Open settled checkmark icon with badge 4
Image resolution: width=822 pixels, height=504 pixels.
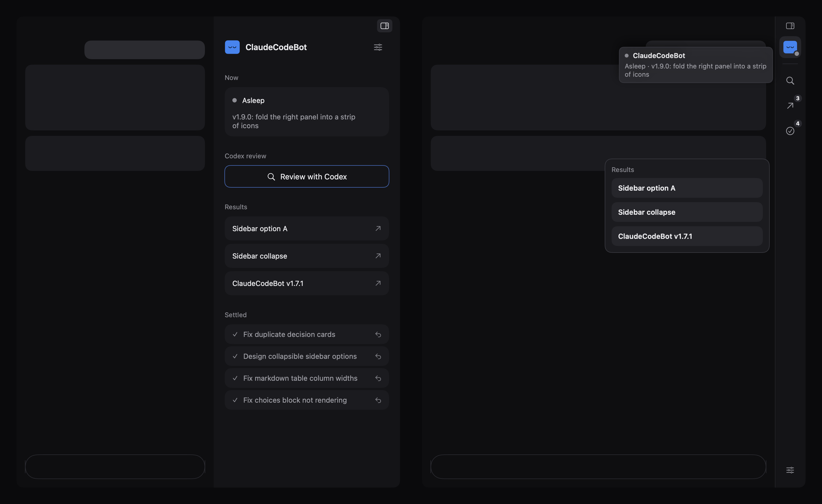click(790, 131)
